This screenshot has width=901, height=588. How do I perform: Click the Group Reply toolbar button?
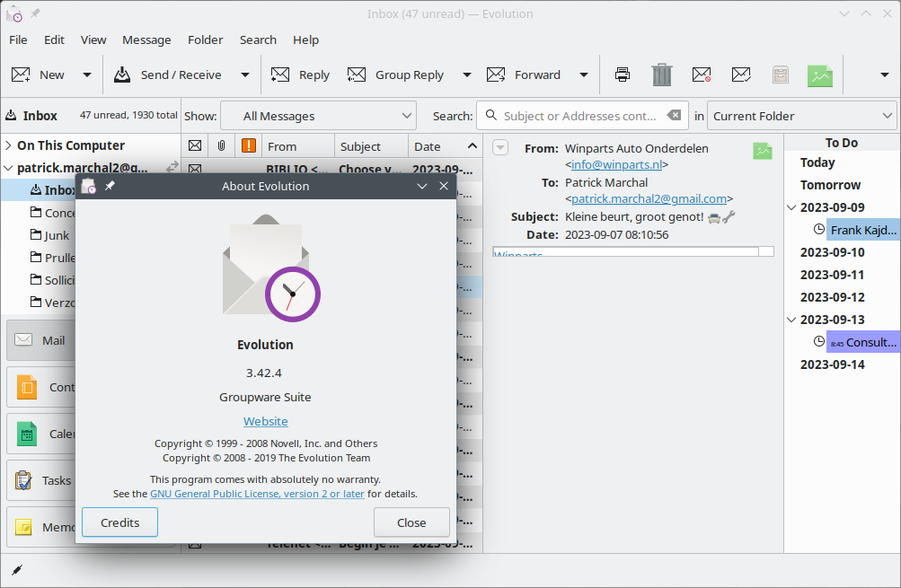[x=396, y=75]
